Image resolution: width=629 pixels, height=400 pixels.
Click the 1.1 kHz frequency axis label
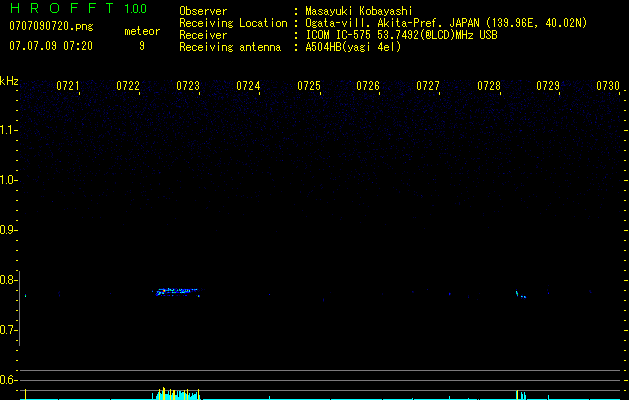7,130
